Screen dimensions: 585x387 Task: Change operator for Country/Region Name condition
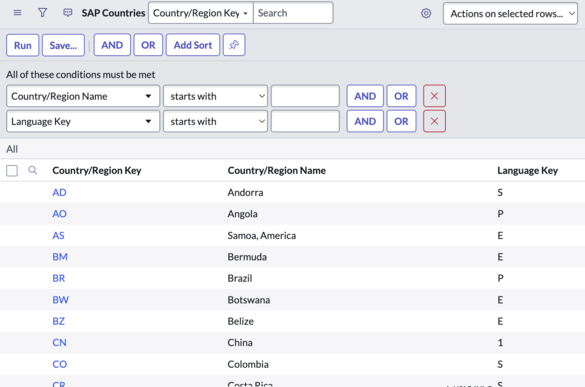click(x=215, y=96)
